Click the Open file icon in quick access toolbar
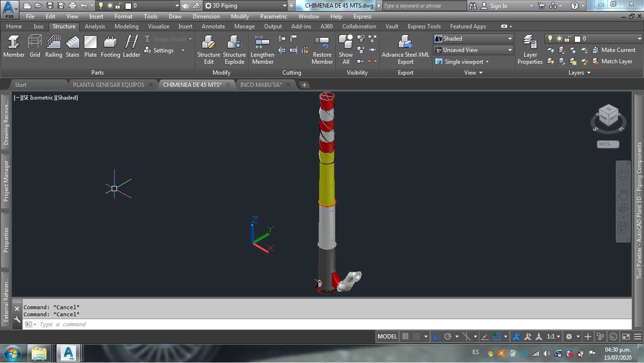 point(38,6)
